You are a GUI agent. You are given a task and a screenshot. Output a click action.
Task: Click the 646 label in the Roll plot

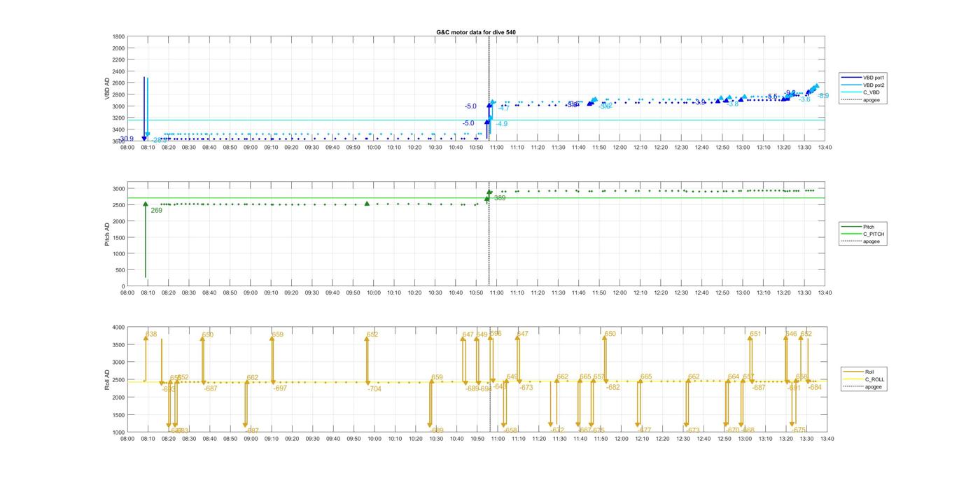791,334
